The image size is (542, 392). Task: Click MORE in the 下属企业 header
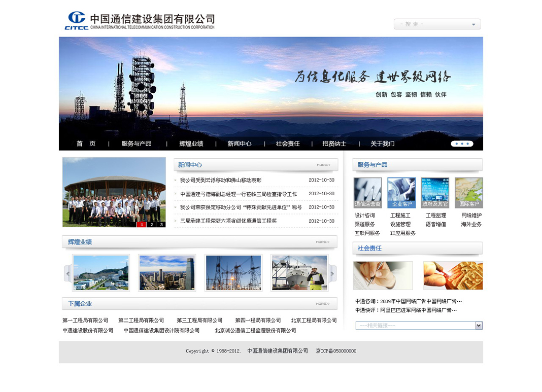[x=323, y=304]
